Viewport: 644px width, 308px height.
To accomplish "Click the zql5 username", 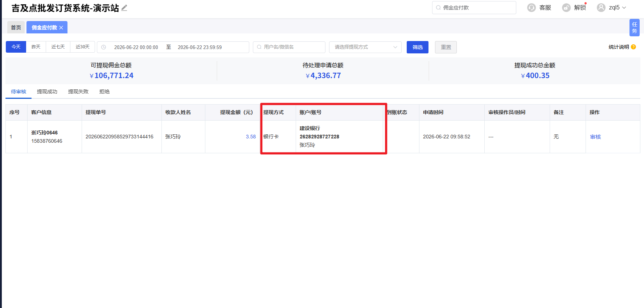I will 614,8.
